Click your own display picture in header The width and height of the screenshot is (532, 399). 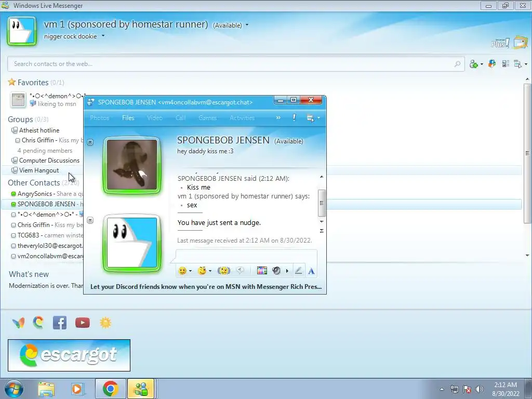(22, 31)
